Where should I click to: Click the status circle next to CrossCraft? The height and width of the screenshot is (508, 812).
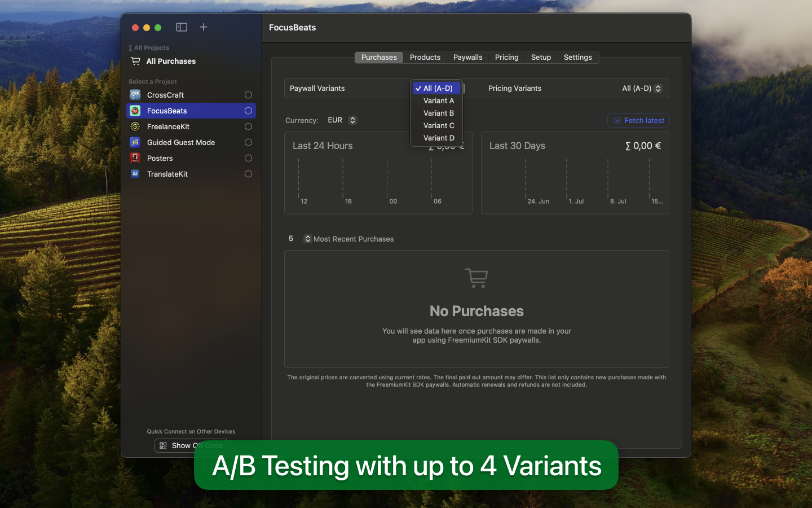(248, 95)
